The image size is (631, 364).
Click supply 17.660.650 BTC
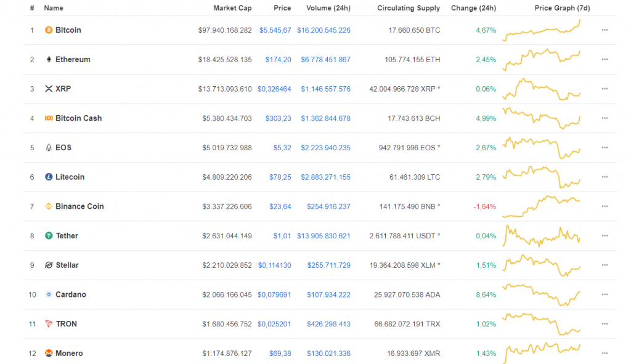click(414, 30)
